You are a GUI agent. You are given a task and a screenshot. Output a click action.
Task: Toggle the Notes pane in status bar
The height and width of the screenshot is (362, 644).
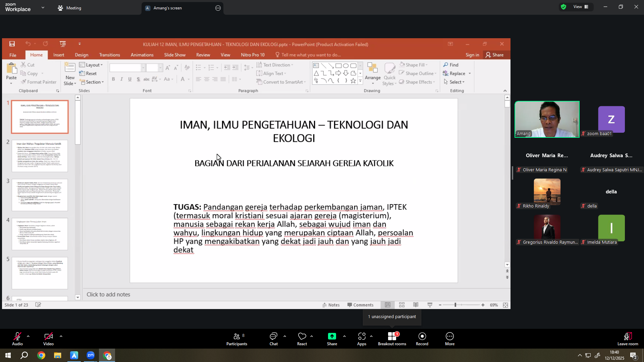(x=331, y=305)
